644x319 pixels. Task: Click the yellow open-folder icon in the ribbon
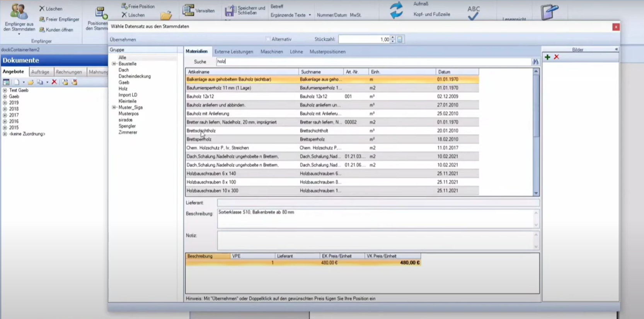(x=166, y=15)
